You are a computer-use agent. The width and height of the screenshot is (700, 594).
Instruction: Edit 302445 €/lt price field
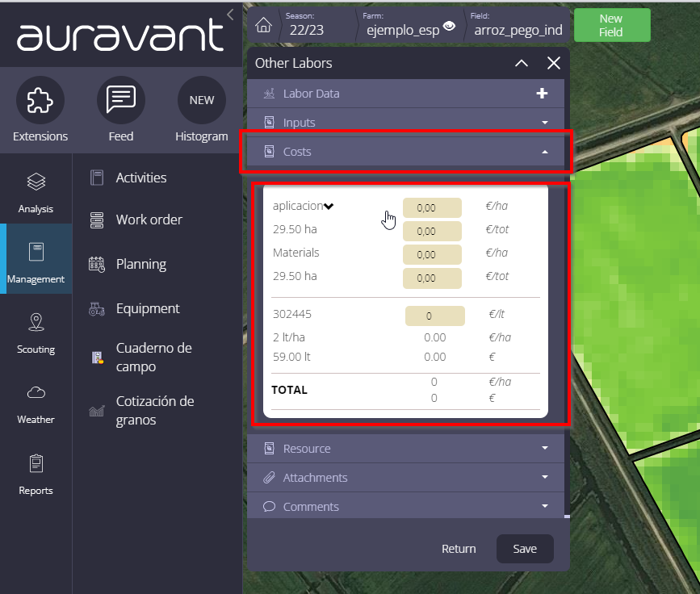[435, 316]
